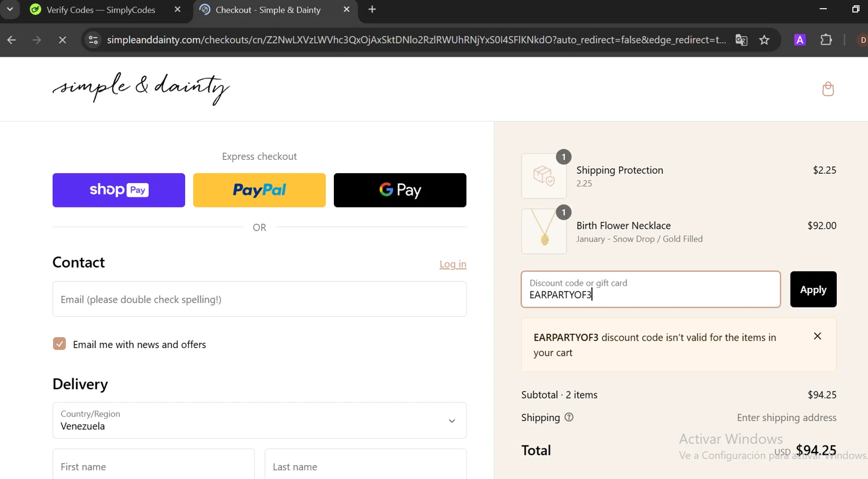Viewport: 868px width, 479px height.
Task: Select the Birth Flower Necklace title text
Action: [x=623, y=225]
